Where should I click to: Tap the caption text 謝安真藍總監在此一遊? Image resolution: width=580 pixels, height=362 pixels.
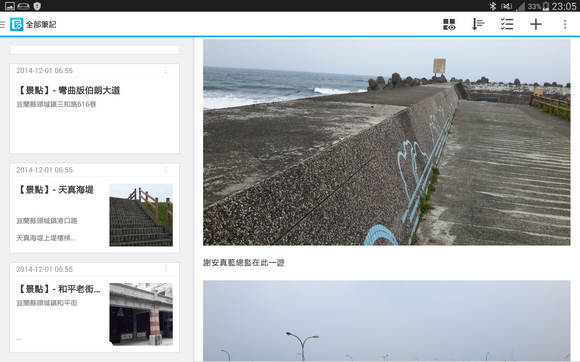[x=244, y=263]
